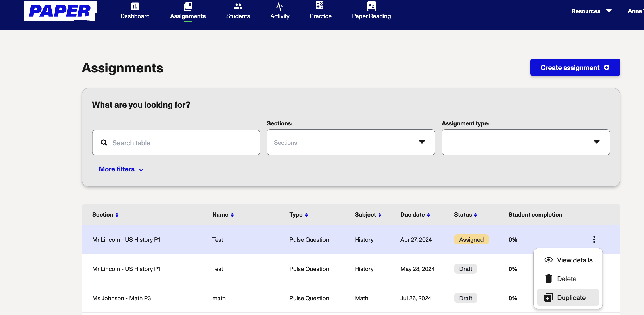The height and width of the screenshot is (315, 644).
Task: Choose Delete from the menu
Action: [x=568, y=279]
